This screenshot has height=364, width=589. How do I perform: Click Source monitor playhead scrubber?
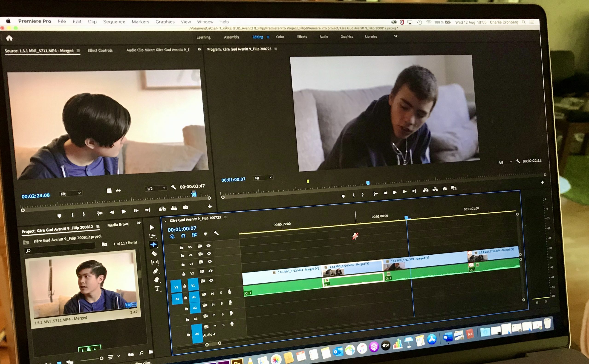tap(194, 193)
